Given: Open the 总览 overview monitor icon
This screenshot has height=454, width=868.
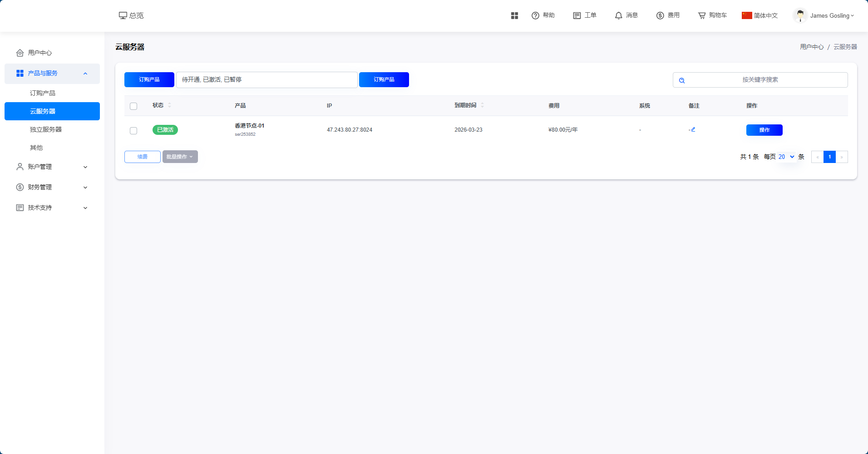Looking at the screenshot, I should pos(123,15).
